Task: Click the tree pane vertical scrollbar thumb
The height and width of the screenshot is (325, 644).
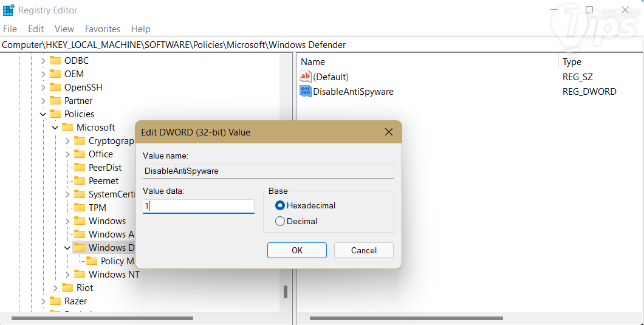Action: coord(286,292)
